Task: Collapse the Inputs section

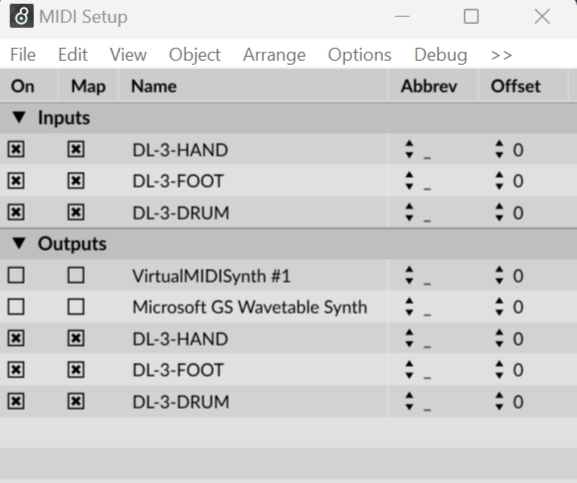Action: [19, 118]
